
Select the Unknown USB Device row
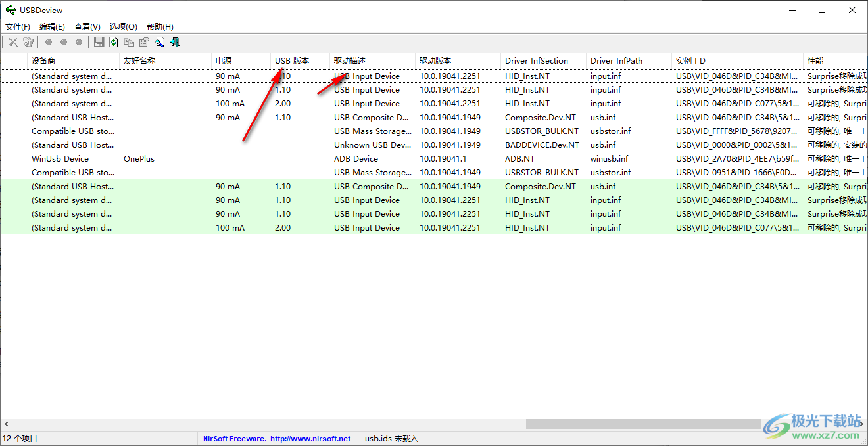(372, 145)
